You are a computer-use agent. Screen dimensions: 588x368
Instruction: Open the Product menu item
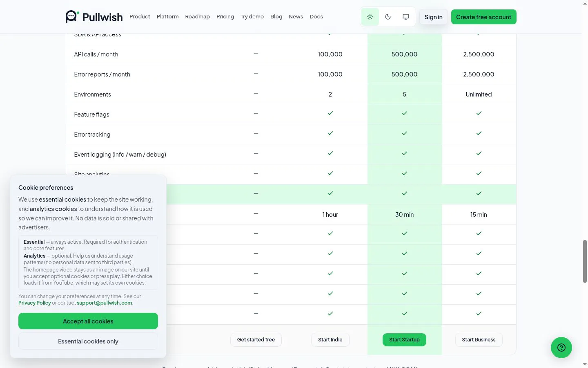pyautogui.click(x=140, y=17)
